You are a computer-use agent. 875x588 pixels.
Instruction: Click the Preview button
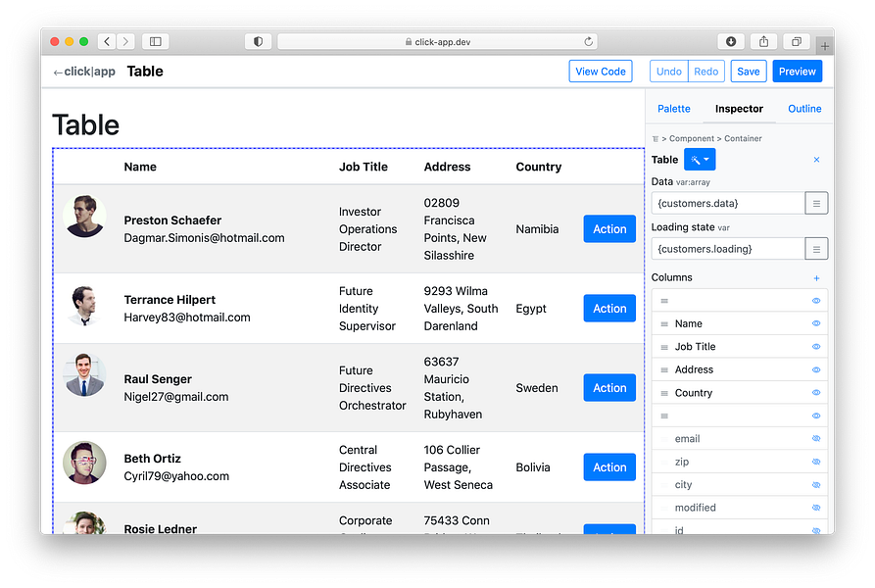point(797,72)
